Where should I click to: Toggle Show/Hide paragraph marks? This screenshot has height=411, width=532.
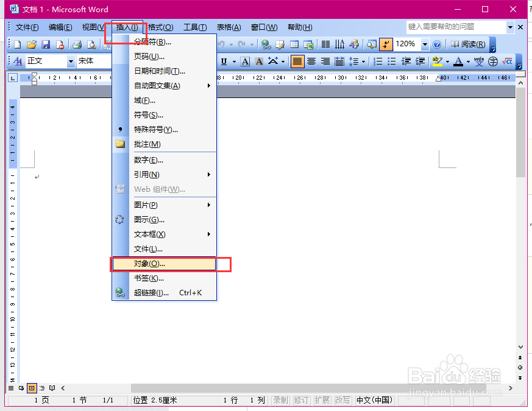coord(386,44)
